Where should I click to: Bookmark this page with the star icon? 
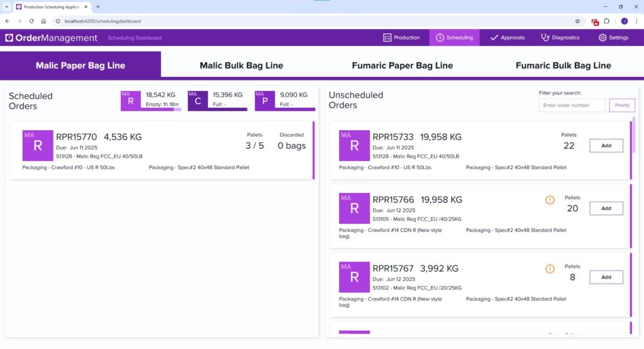click(577, 21)
